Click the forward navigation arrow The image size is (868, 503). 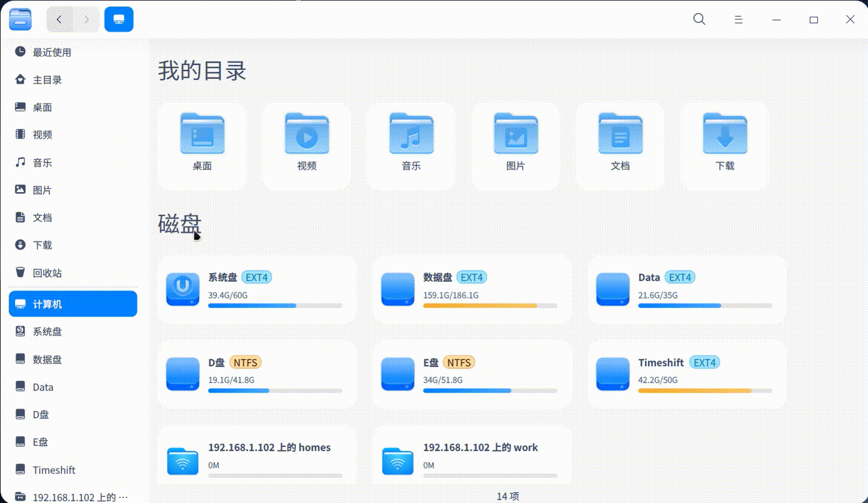pos(85,19)
